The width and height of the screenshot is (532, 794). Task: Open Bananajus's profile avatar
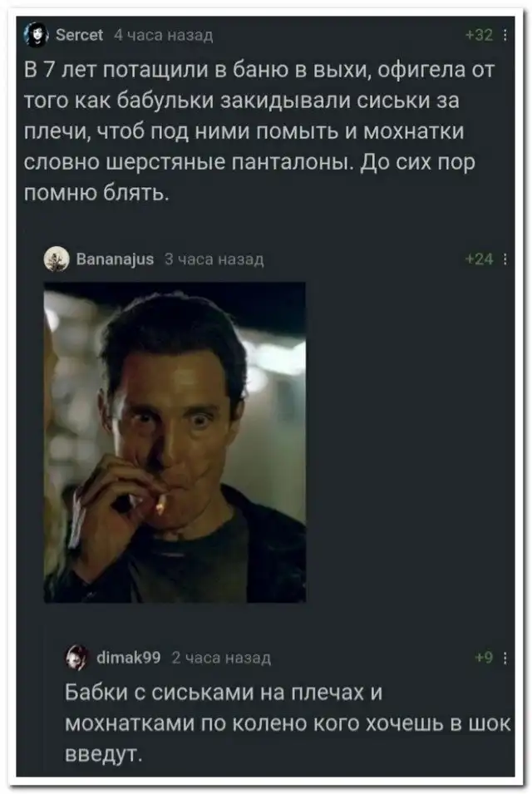coord(57,259)
